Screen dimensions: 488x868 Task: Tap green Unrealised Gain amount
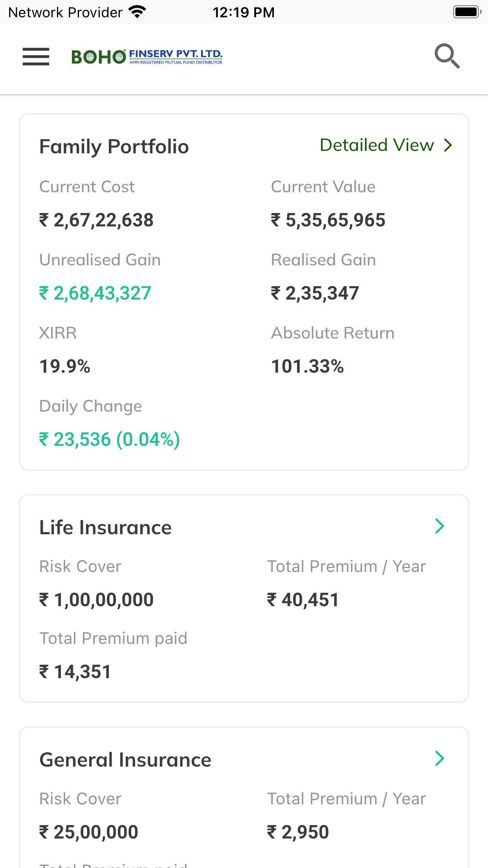coord(95,293)
